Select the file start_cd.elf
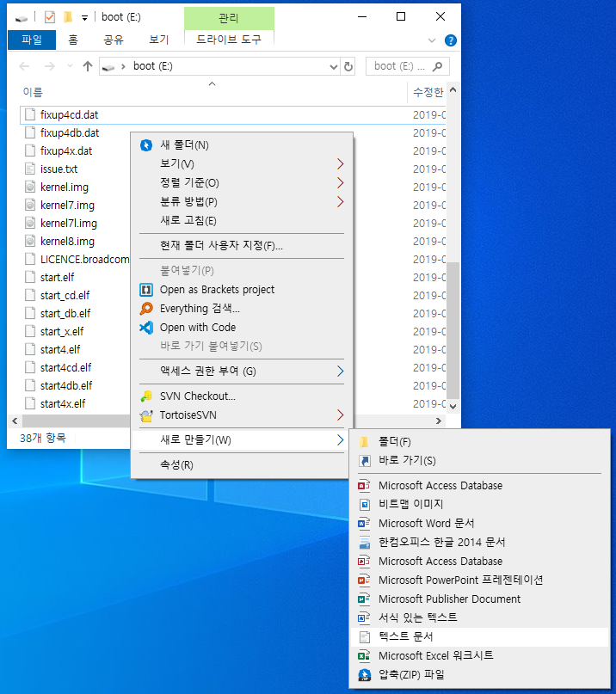This screenshot has width=616, height=694. click(65, 296)
